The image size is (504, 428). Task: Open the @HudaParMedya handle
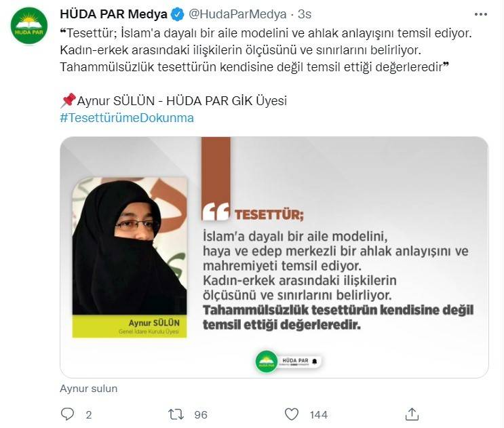[237, 14]
